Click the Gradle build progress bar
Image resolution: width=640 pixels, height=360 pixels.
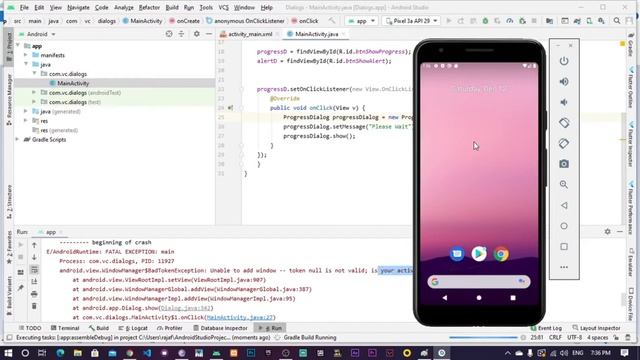(x=483, y=338)
